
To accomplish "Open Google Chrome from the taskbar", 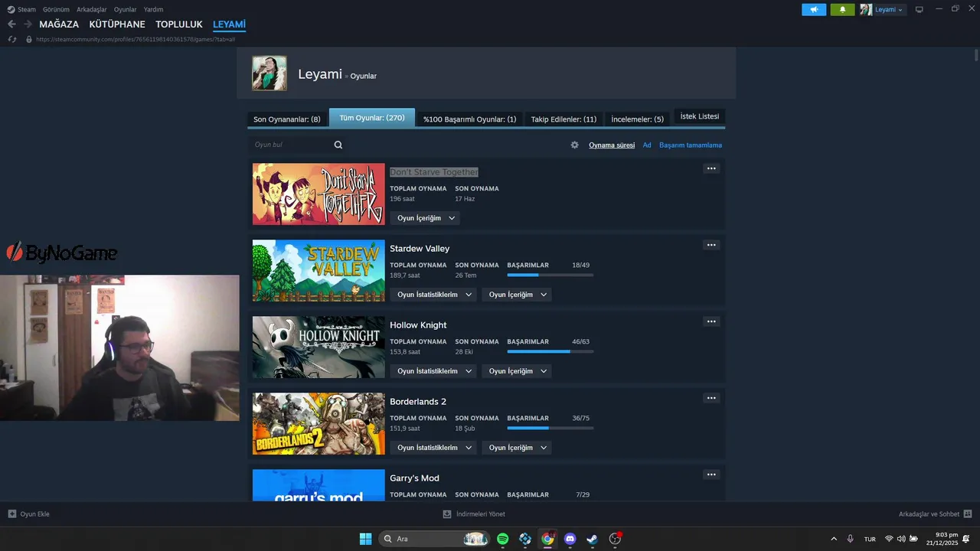I will click(x=547, y=539).
